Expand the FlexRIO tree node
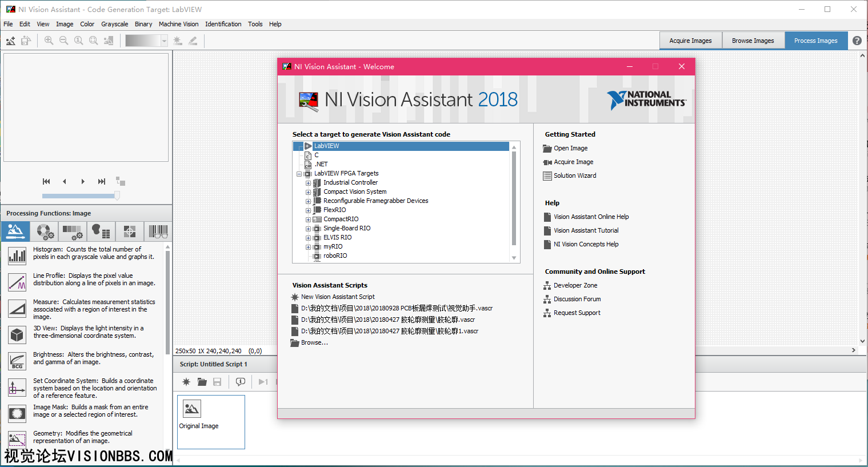The height and width of the screenshot is (467, 868). [x=308, y=210]
